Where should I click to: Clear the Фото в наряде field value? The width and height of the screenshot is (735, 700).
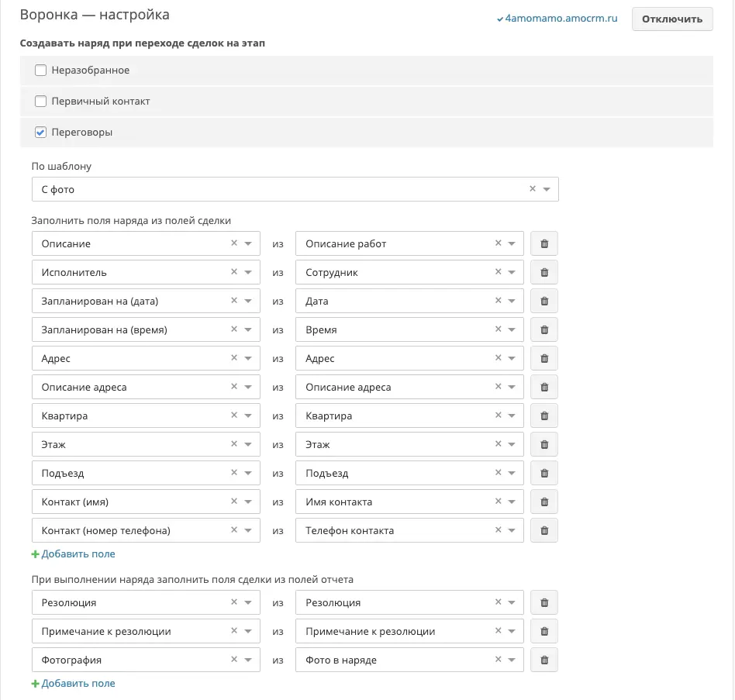pyautogui.click(x=499, y=659)
